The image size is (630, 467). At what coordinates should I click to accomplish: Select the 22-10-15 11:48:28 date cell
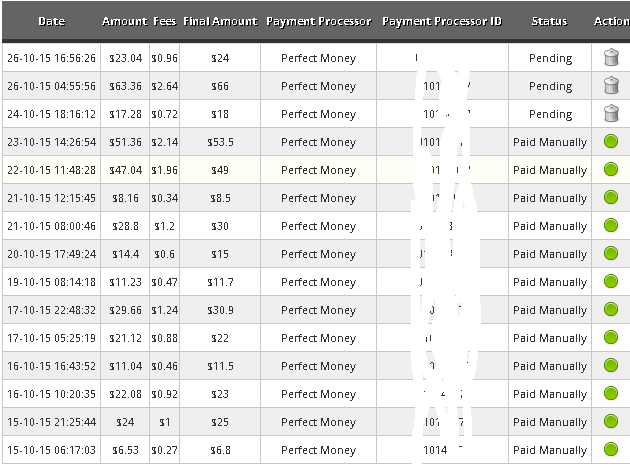(50, 170)
